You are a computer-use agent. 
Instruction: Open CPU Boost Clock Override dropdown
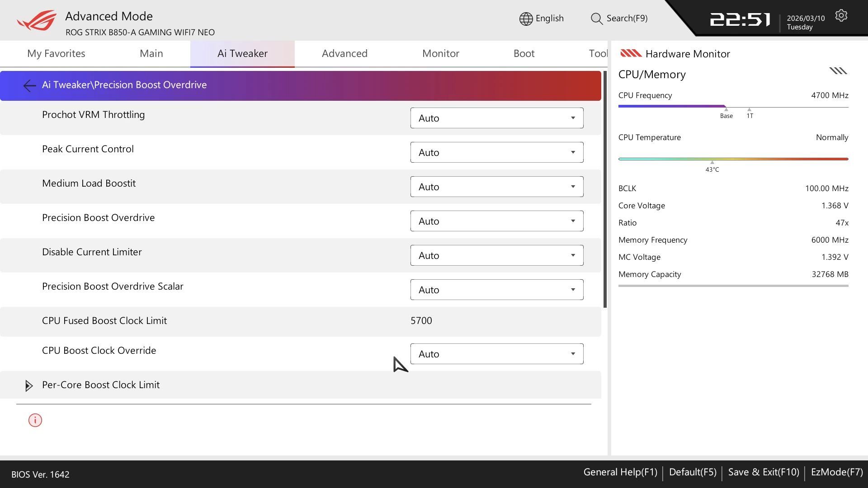click(x=496, y=354)
